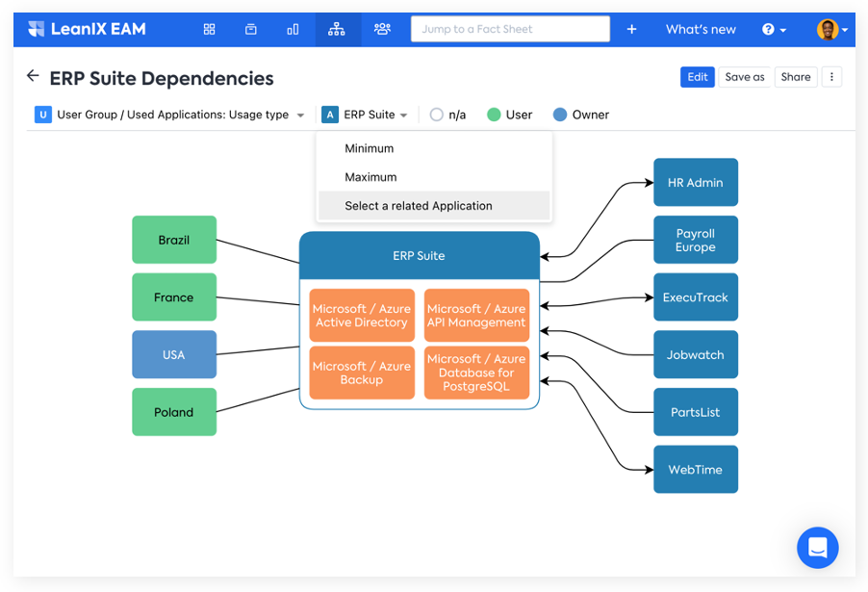Click the Save as button
Viewport: 868px width, 592px height.
click(x=745, y=77)
